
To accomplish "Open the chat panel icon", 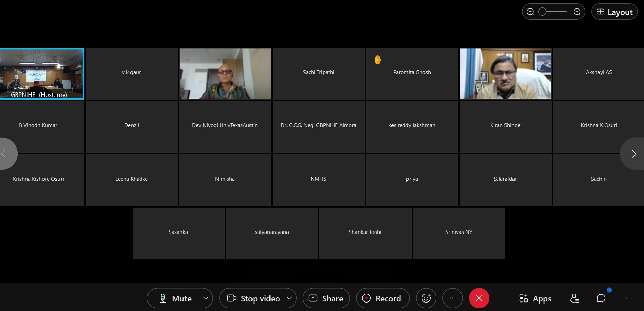I will tap(601, 298).
